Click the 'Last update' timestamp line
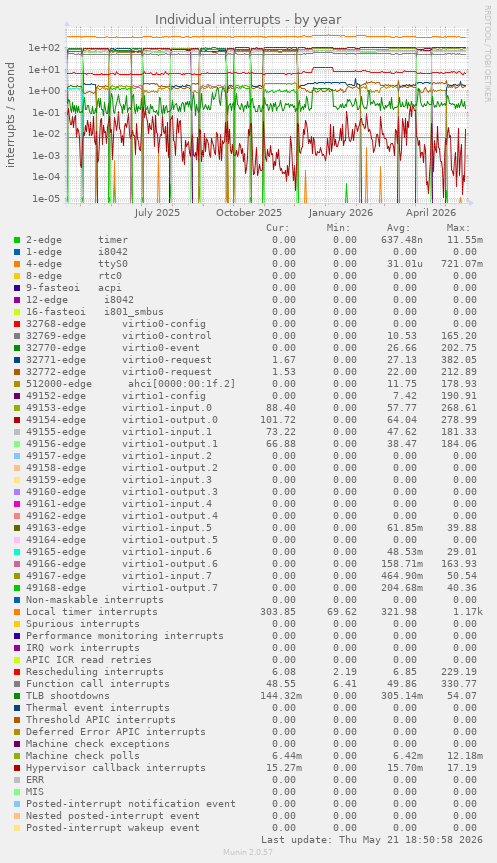The image size is (497, 863). point(372,840)
